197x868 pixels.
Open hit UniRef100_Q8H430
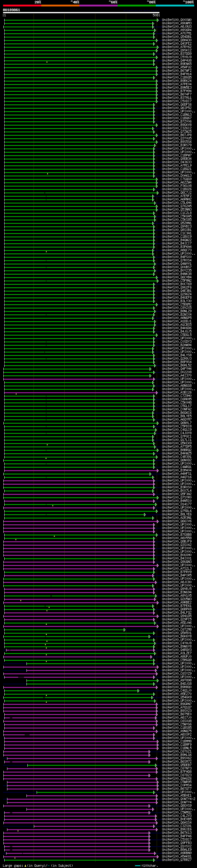click(x=177, y=40)
